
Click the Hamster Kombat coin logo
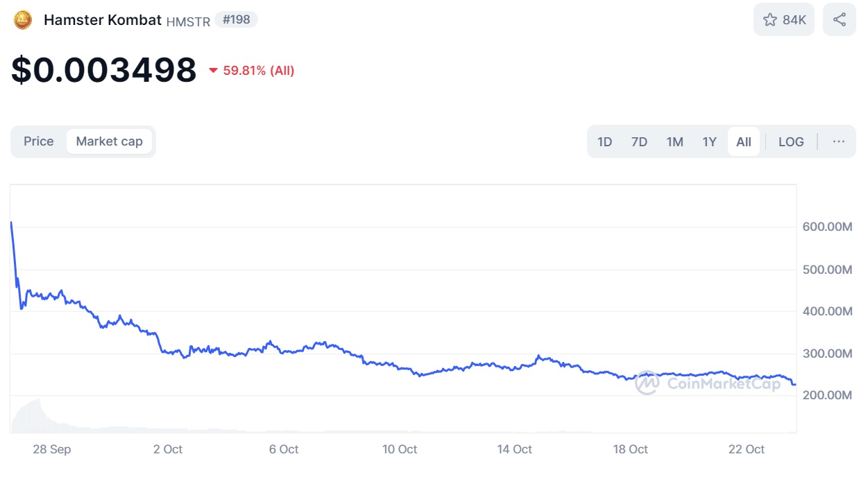point(23,20)
